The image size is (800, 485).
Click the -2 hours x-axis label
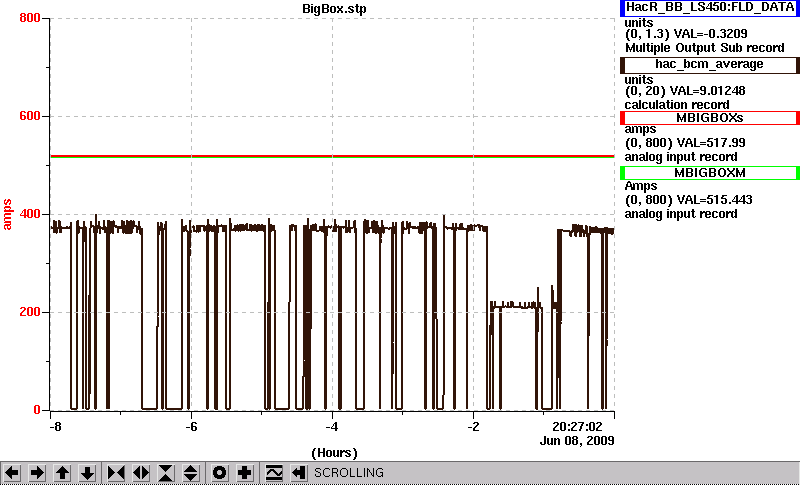[x=473, y=426]
